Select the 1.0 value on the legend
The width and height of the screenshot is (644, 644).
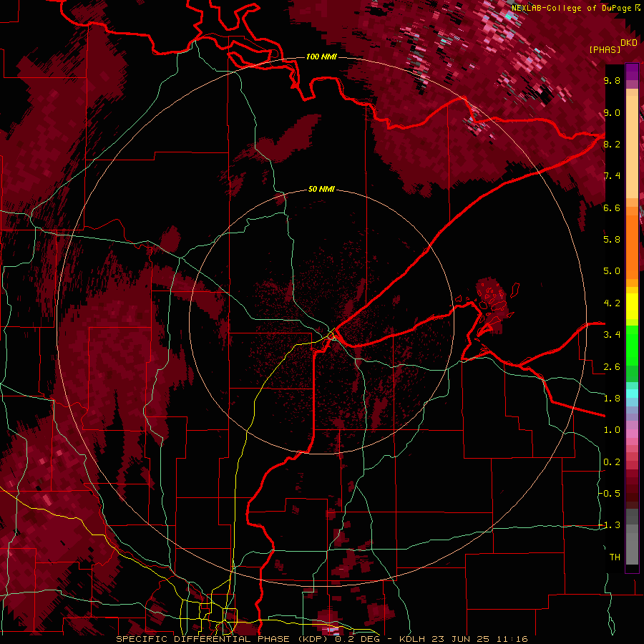(612, 430)
